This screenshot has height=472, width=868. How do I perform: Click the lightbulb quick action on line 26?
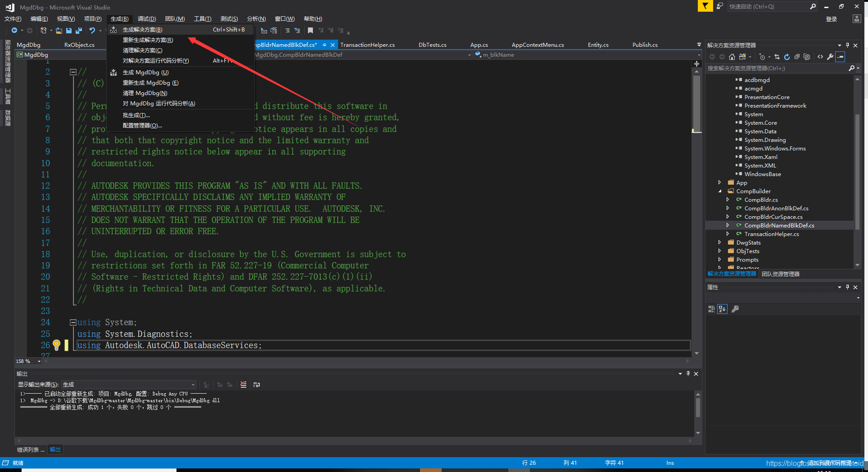[x=56, y=345]
